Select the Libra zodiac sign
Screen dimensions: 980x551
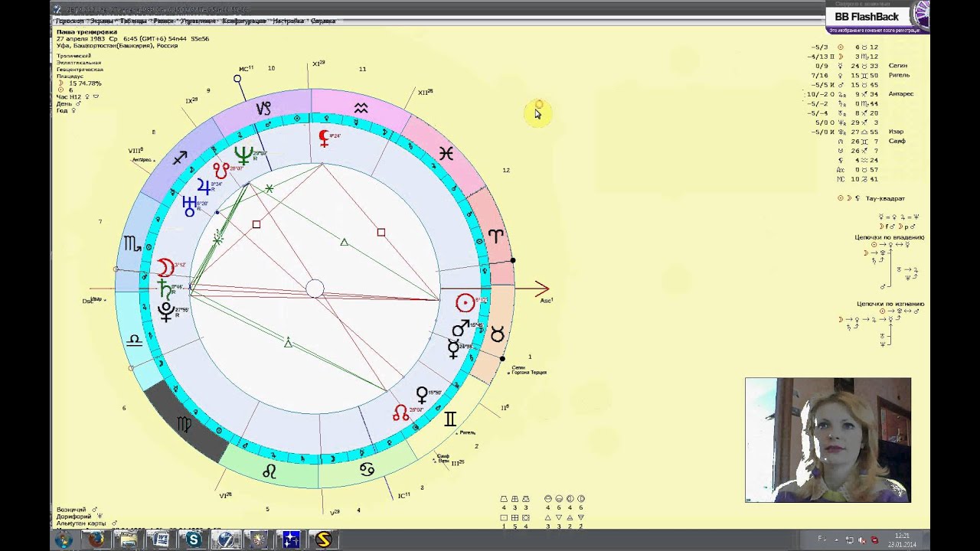[134, 339]
